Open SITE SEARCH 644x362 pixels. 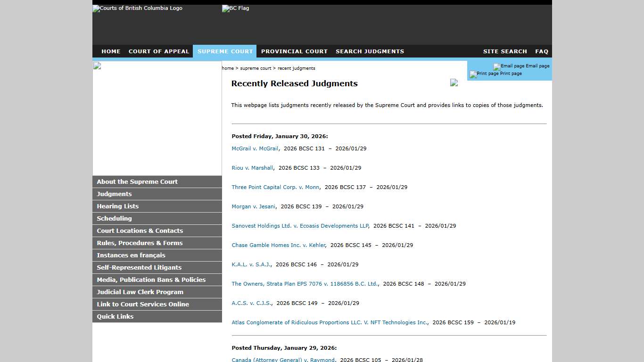coord(505,51)
